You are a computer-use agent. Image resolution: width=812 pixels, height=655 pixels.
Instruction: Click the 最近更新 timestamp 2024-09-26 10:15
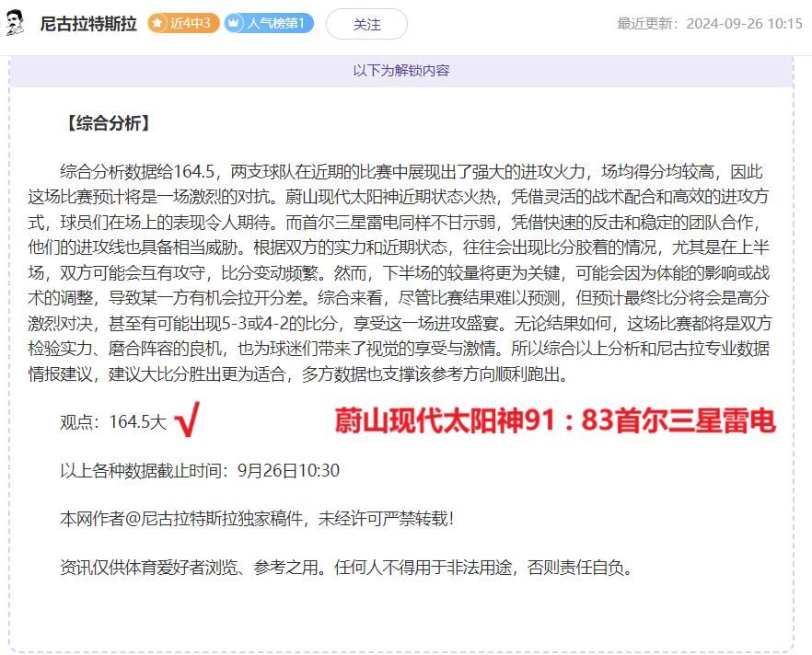point(710,24)
